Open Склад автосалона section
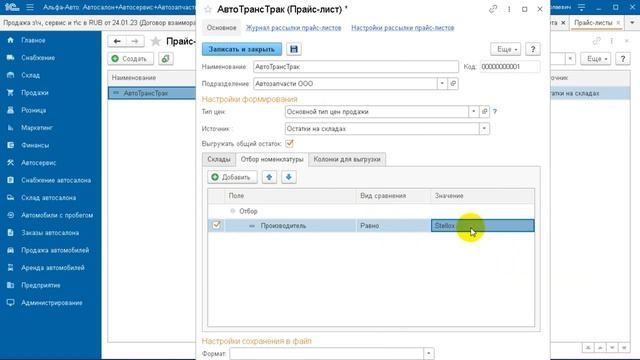The width and height of the screenshot is (640, 360). point(49,198)
